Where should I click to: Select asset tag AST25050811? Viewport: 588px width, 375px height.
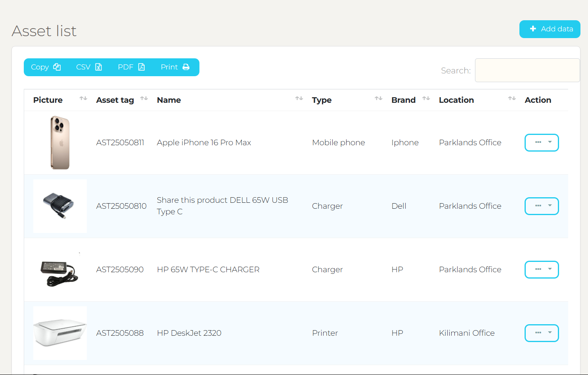click(x=120, y=142)
